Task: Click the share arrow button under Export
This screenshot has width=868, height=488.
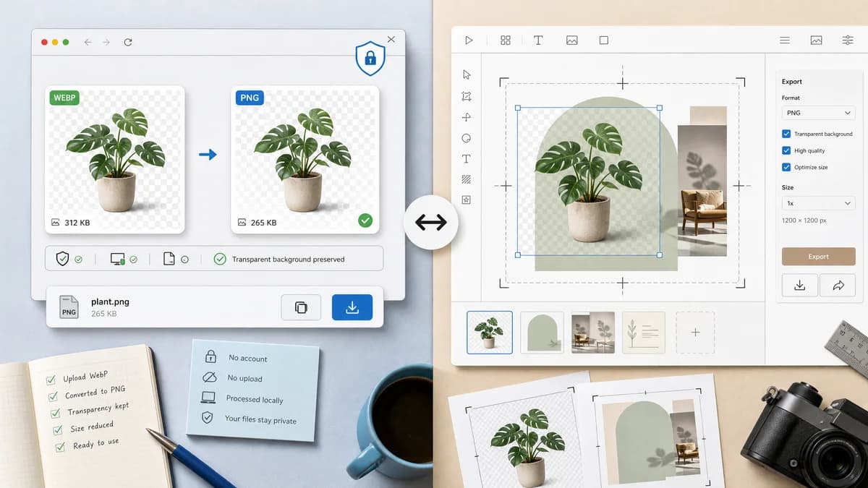Action: coord(838,286)
